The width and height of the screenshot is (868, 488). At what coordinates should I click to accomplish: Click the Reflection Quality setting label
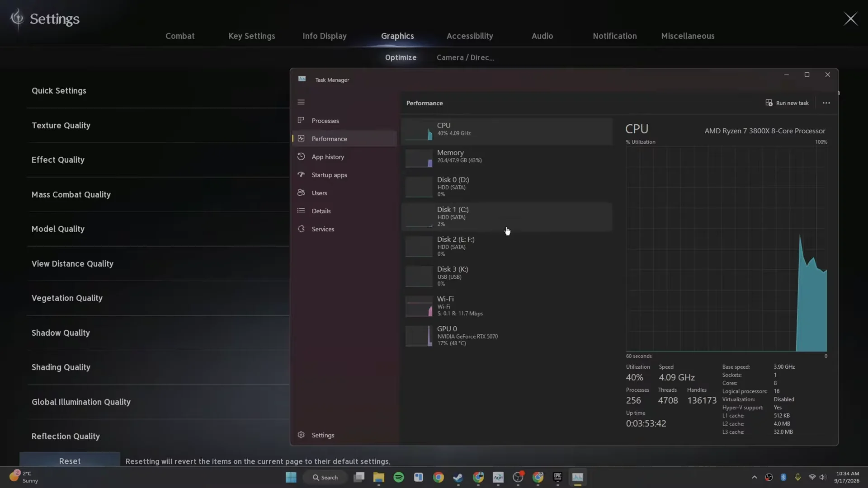click(x=66, y=436)
